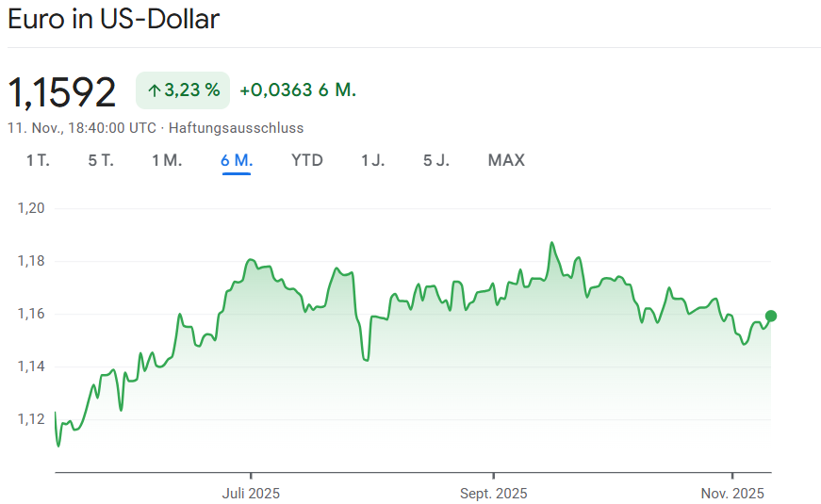Click the 1,20 y-axis label
Screen dimensions: 821x504
point(32,208)
